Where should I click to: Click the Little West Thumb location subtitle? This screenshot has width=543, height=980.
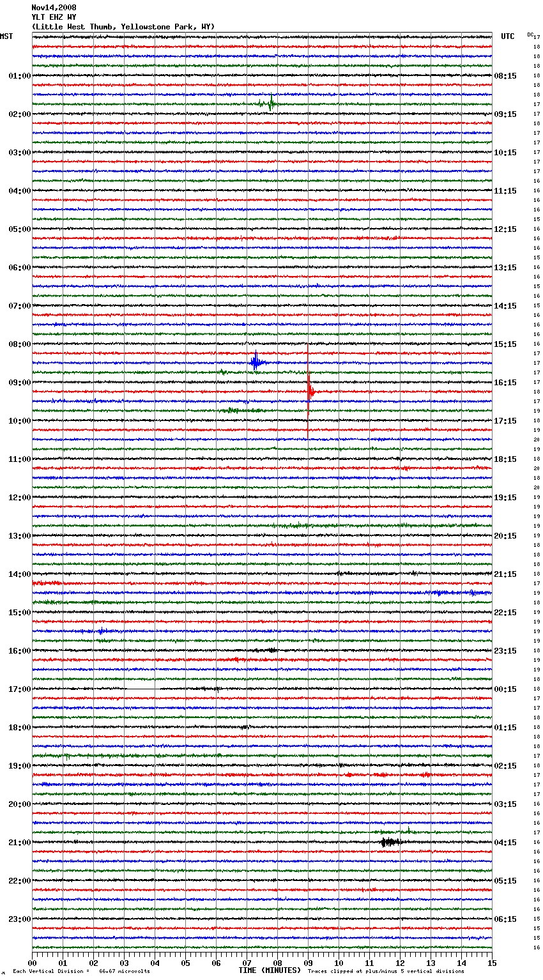123,27
